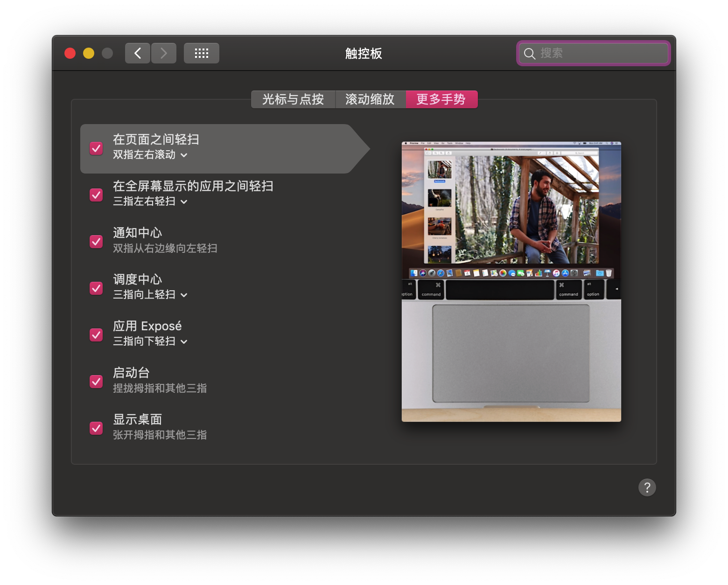Toggle the 显示桌面 checkbox
Image resolution: width=728 pixels, height=585 pixels.
96,428
